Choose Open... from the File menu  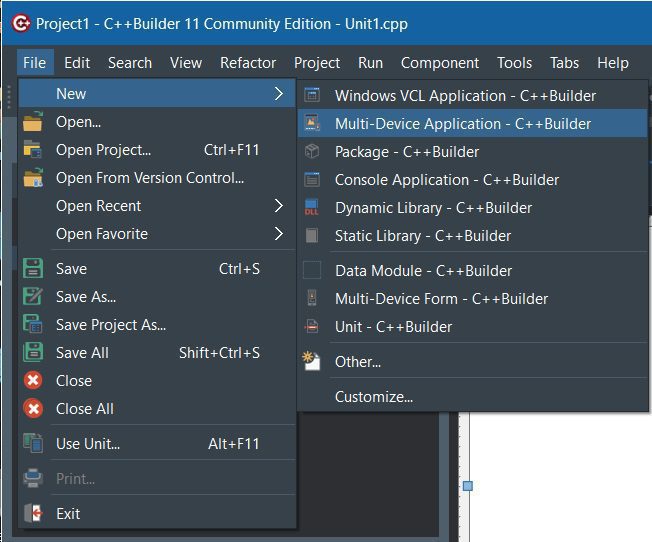pos(158,122)
